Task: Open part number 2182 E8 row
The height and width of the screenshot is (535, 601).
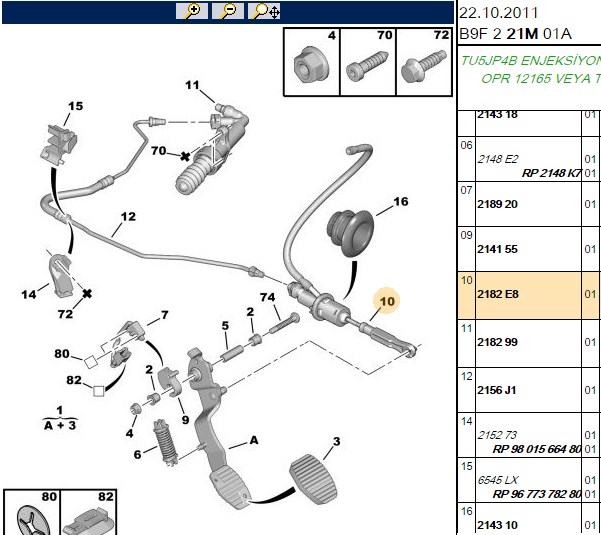Action: pos(529,294)
